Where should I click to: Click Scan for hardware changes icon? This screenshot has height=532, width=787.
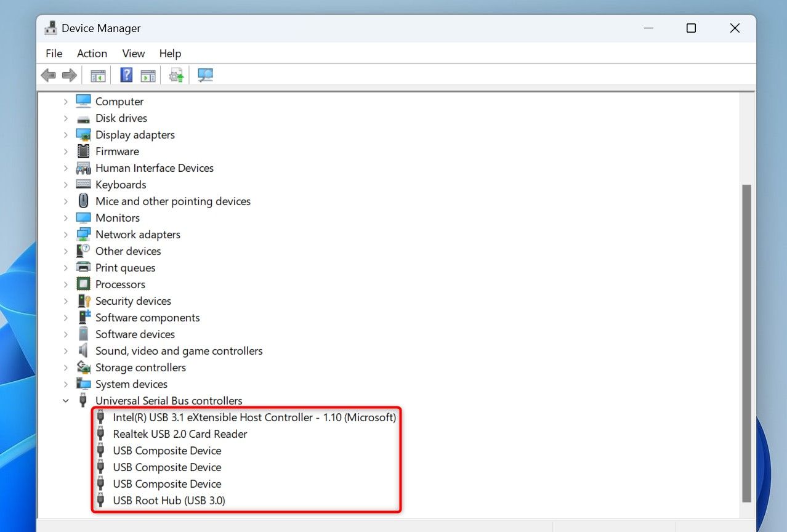(205, 75)
